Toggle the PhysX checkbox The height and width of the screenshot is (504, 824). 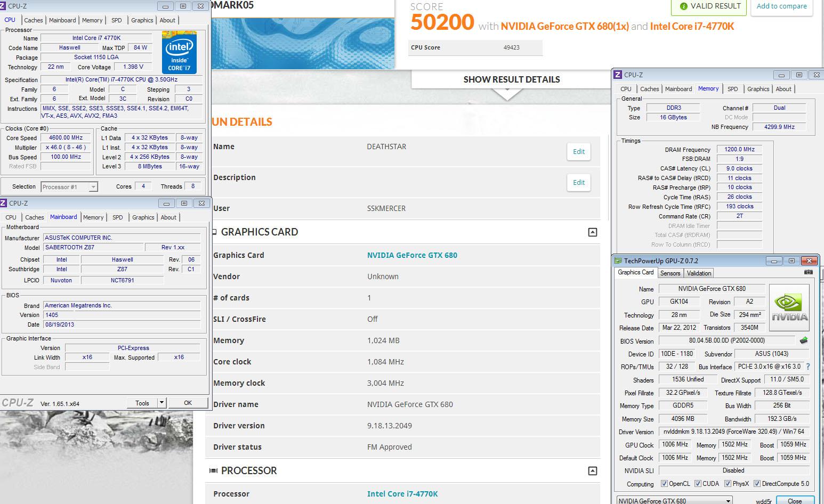coord(728,484)
